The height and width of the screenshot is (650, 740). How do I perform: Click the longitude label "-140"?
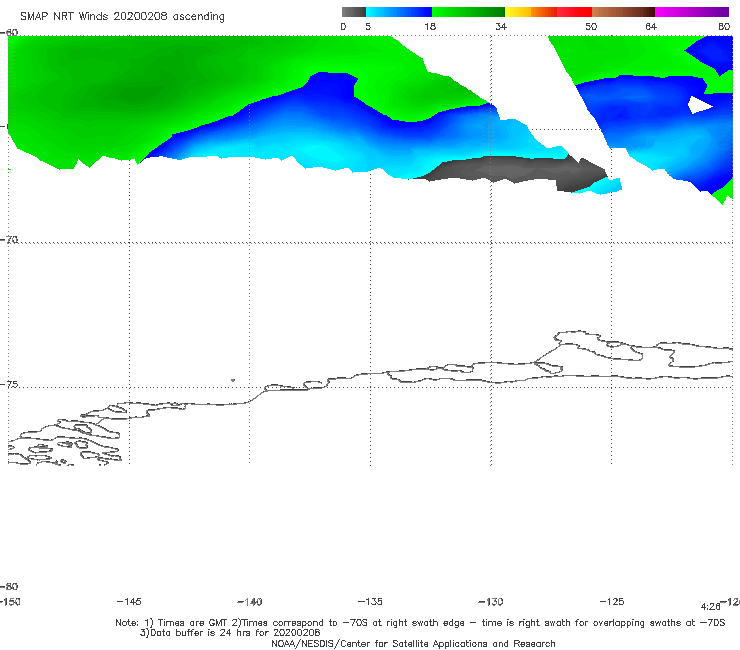pos(250,602)
